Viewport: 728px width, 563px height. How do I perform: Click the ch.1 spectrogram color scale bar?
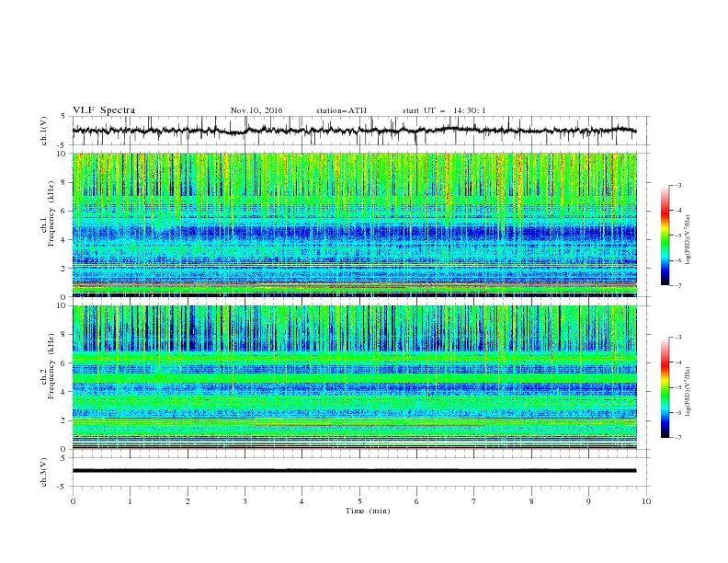tap(665, 235)
